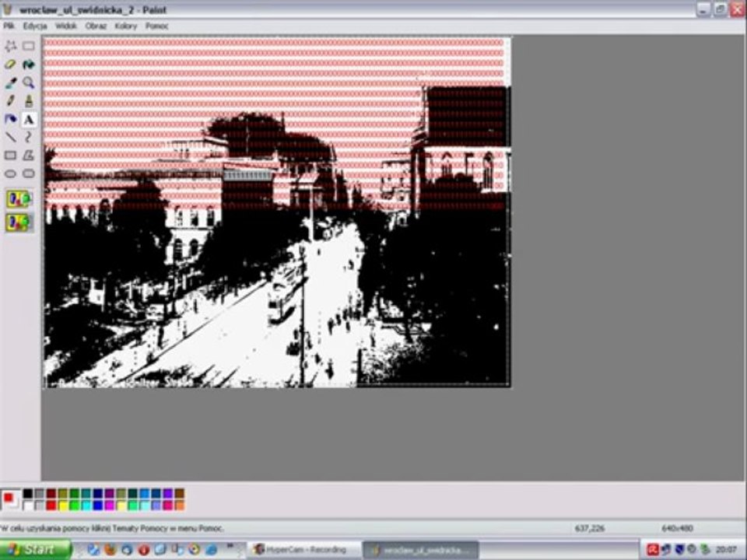747x560 pixels.
Task: Click the red system tray icon
Action: click(x=653, y=550)
